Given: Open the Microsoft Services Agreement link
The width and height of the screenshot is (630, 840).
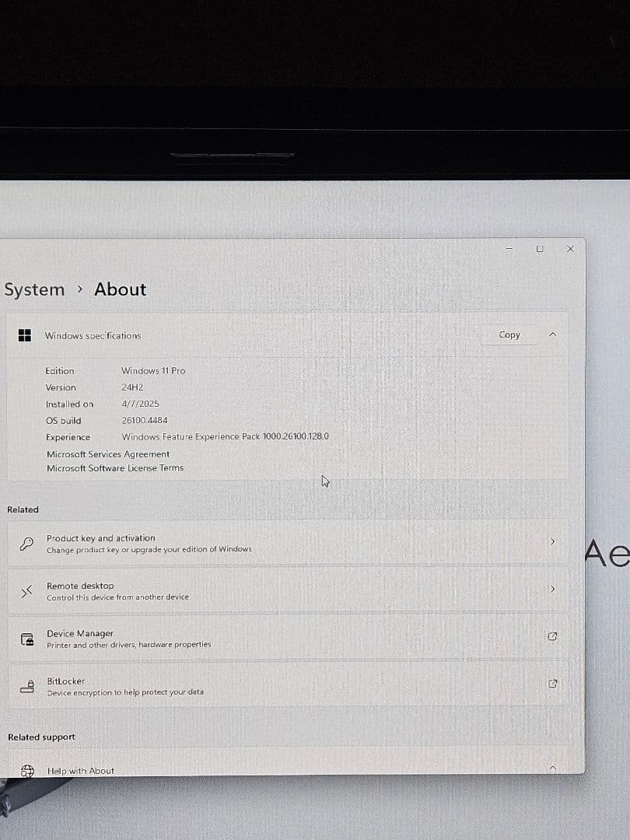Looking at the screenshot, I should (108, 454).
